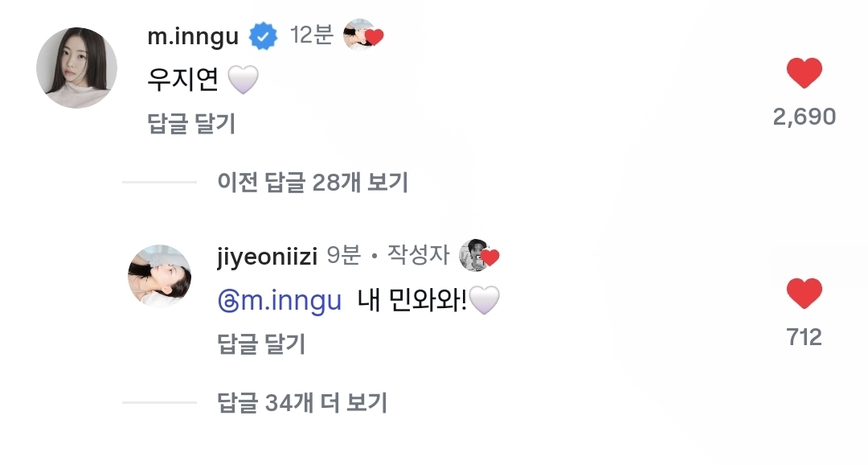Open the m.inngu username link
This screenshot has height=465, width=868.
coord(194,36)
